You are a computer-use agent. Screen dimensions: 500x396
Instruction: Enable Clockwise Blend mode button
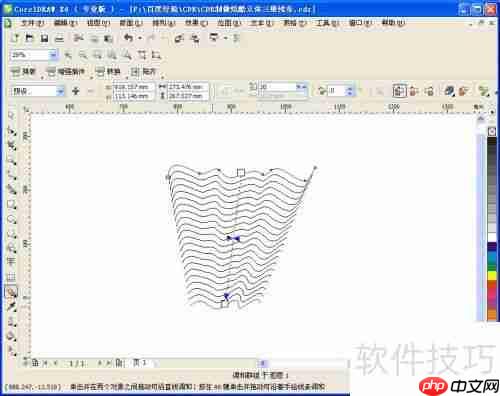coord(414,91)
